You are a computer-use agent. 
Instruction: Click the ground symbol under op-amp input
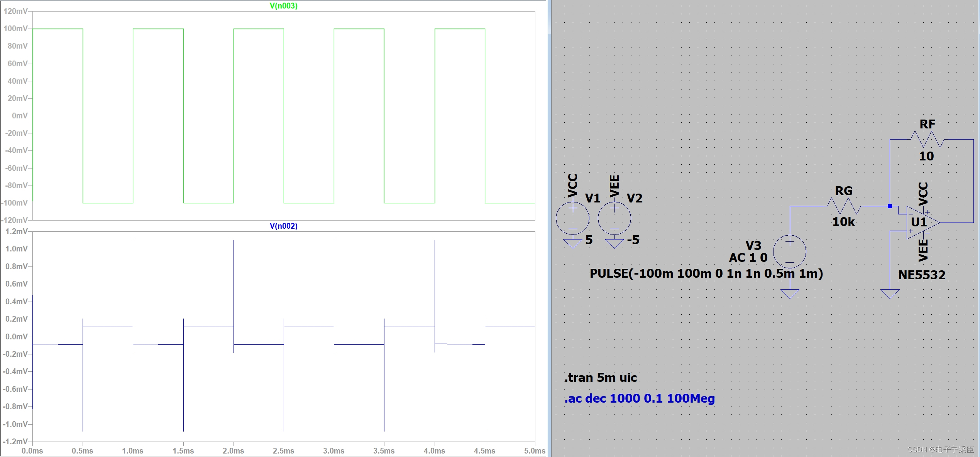(x=890, y=294)
